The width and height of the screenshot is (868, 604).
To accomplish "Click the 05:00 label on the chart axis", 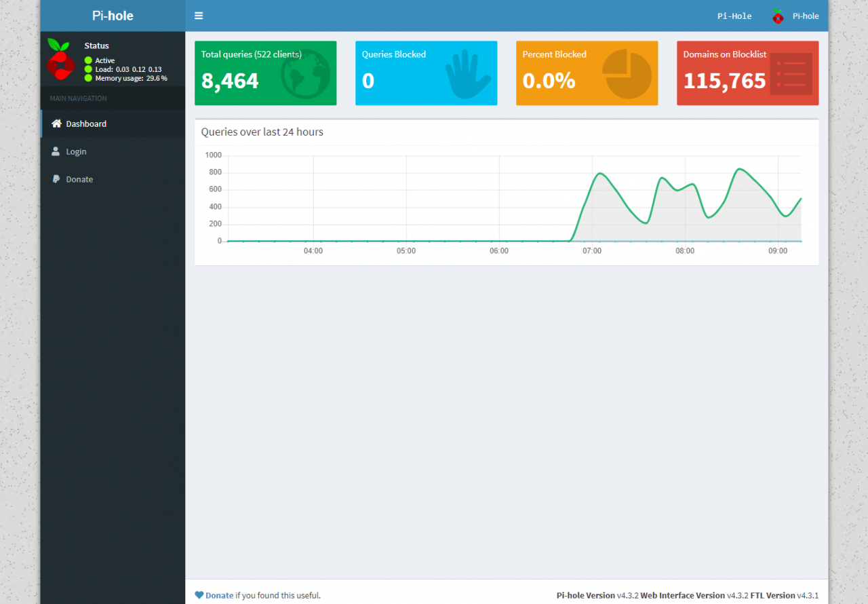I will 406,251.
